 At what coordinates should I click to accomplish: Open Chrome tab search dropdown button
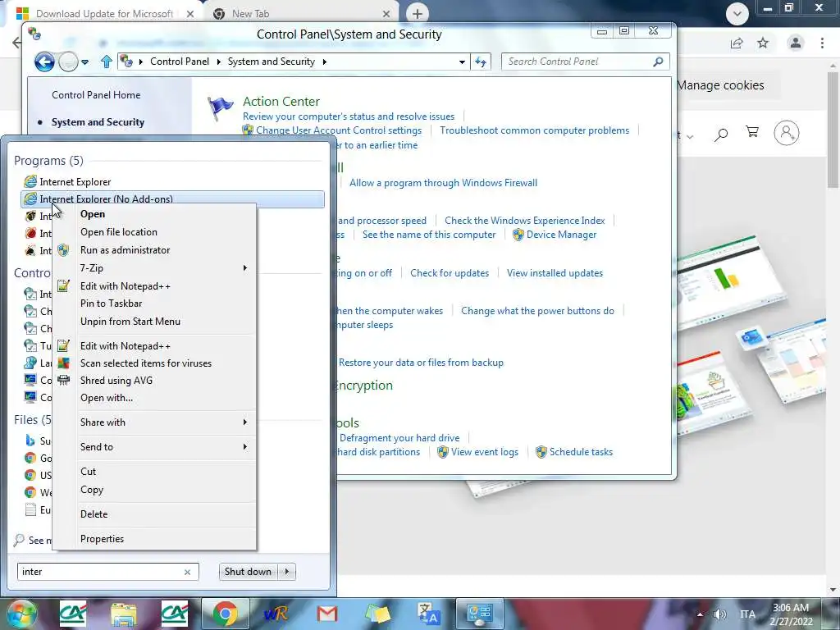pos(737,14)
